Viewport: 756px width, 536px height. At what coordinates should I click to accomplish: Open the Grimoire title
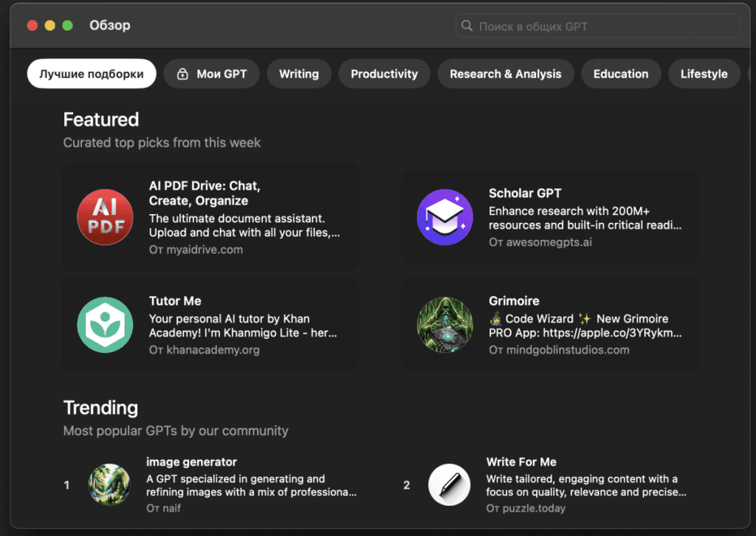pos(514,300)
